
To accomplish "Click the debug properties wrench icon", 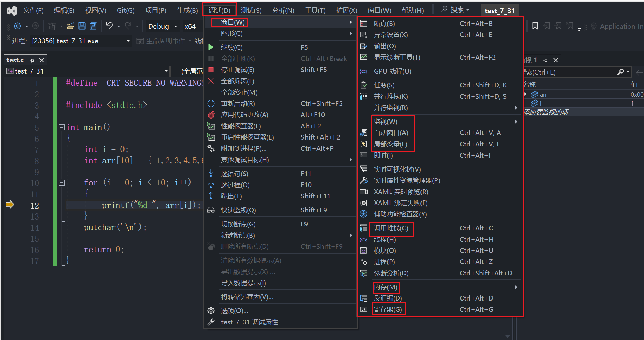I will (211, 322).
